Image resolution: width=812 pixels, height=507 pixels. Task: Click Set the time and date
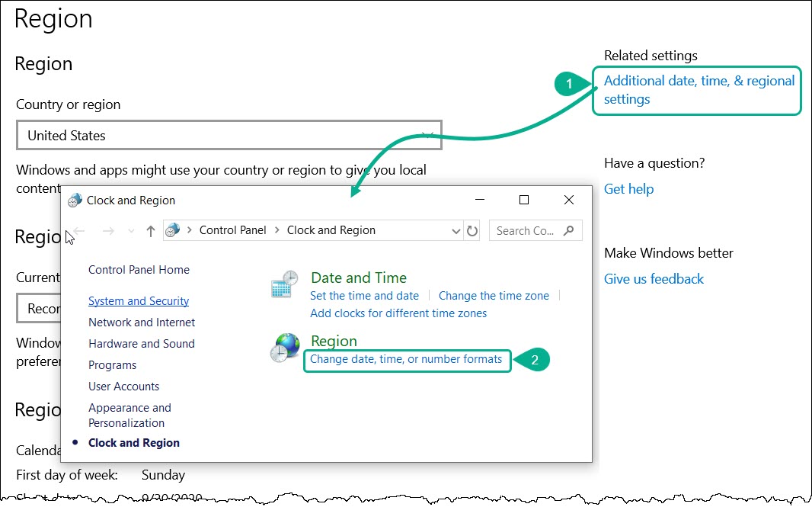(x=365, y=296)
